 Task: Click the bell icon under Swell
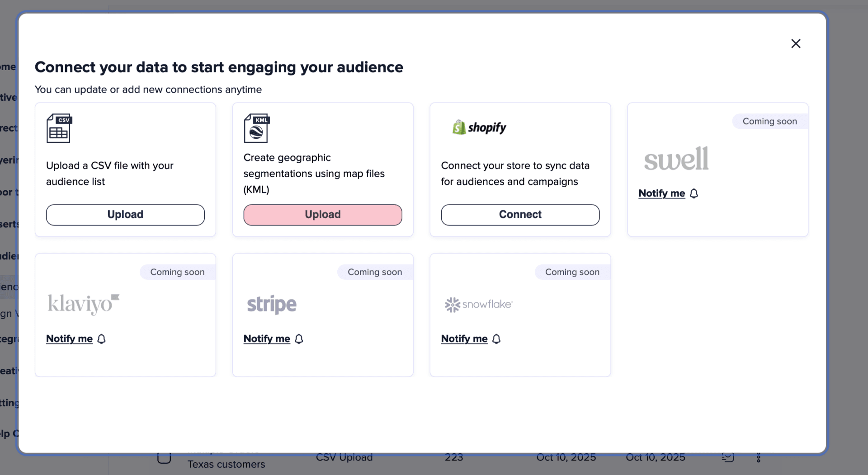click(x=694, y=193)
